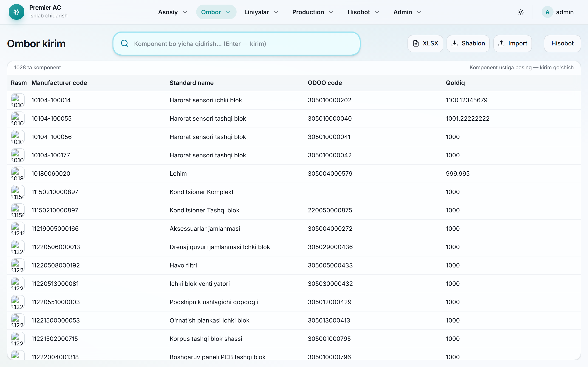
Task: Open the Hisobot navigation dropdown
Action: pyautogui.click(x=363, y=12)
